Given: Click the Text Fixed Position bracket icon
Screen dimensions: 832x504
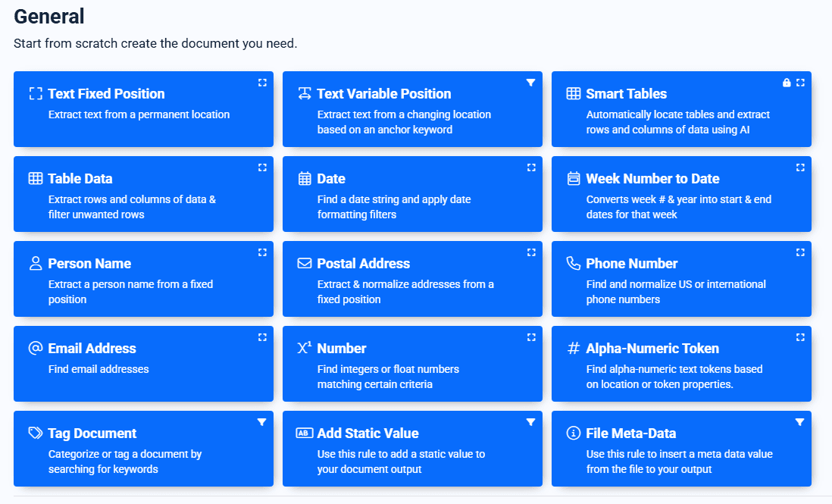Looking at the screenshot, I should tap(35, 94).
